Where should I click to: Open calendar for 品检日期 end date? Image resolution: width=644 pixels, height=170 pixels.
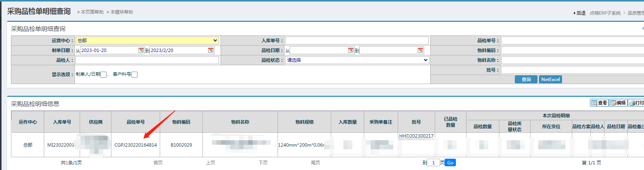(420, 50)
